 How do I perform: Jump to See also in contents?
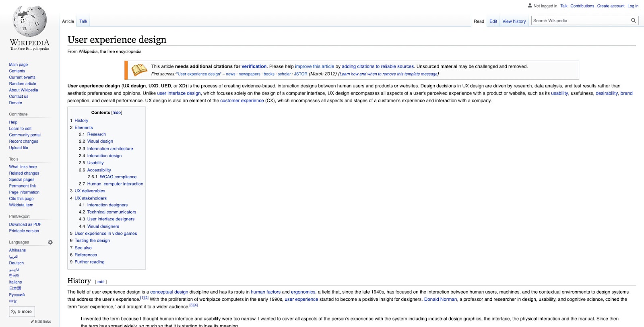(x=83, y=248)
